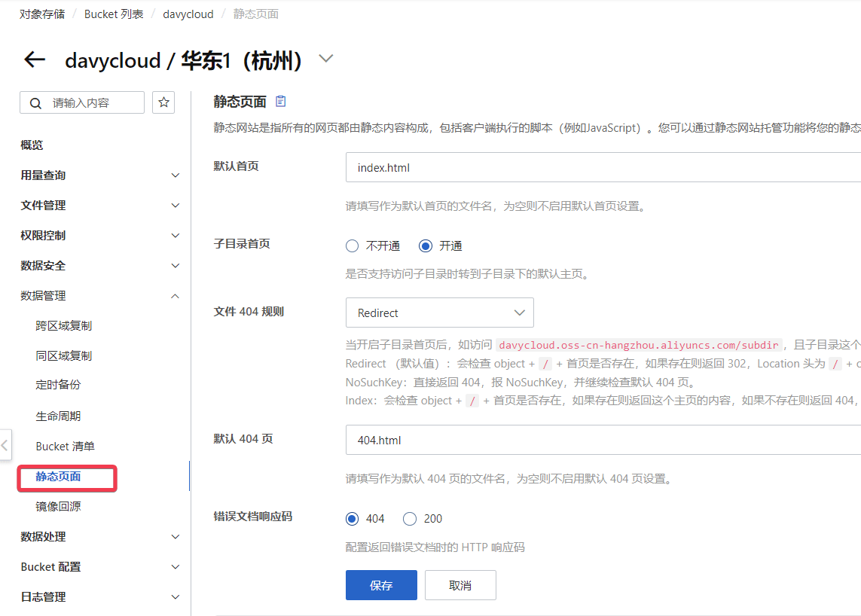
Task: Click the document icon beside 静态页面 heading
Action: tap(281, 102)
